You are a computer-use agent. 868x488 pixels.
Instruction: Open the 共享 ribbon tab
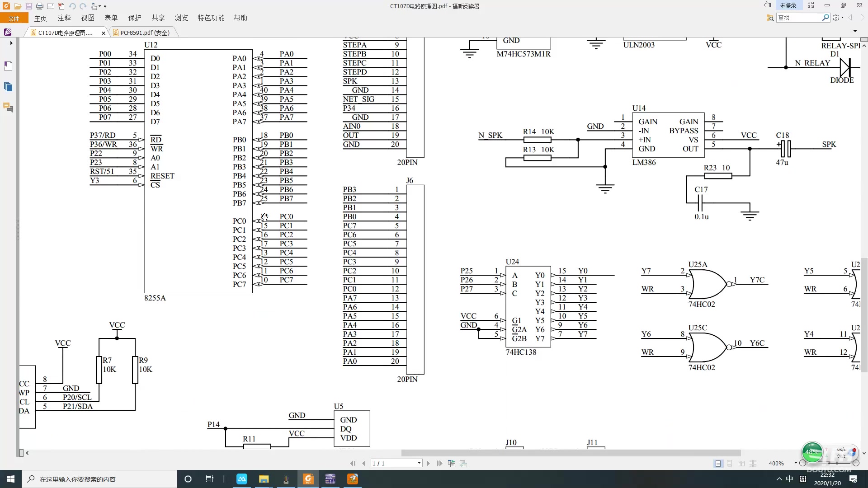(x=158, y=18)
